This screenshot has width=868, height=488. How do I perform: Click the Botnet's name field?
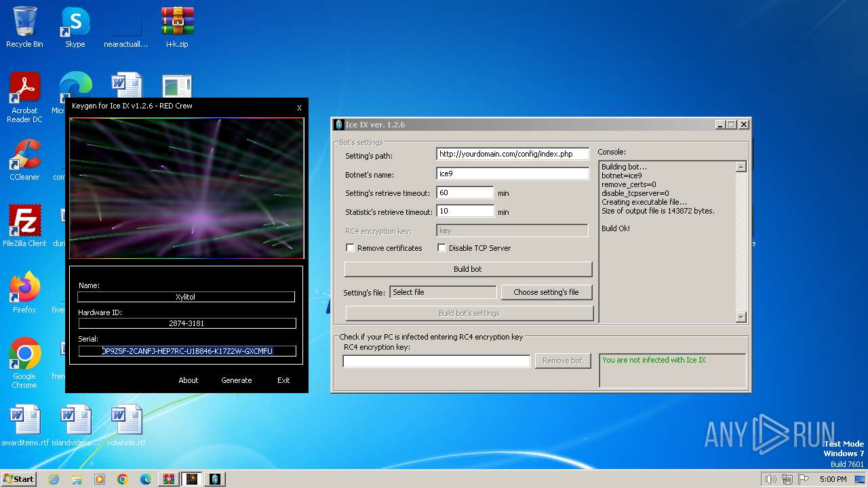click(513, 174)
